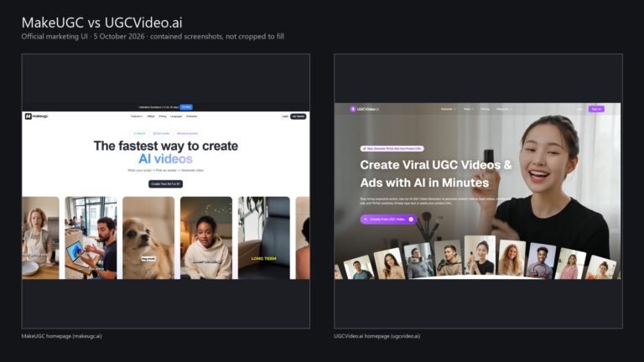Click the green badge under MakeUGC navbar
This screenshot has width=644, height=362.
140,133
